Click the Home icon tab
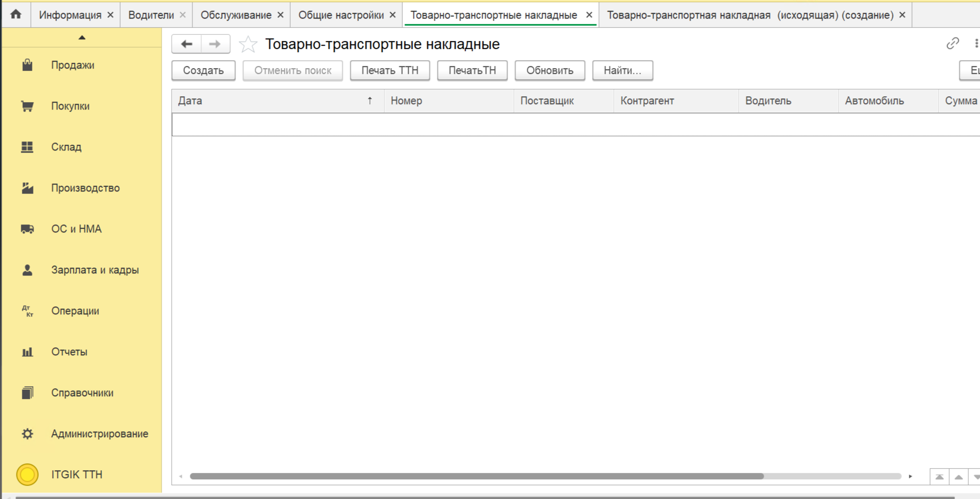 tap(16, 14)
